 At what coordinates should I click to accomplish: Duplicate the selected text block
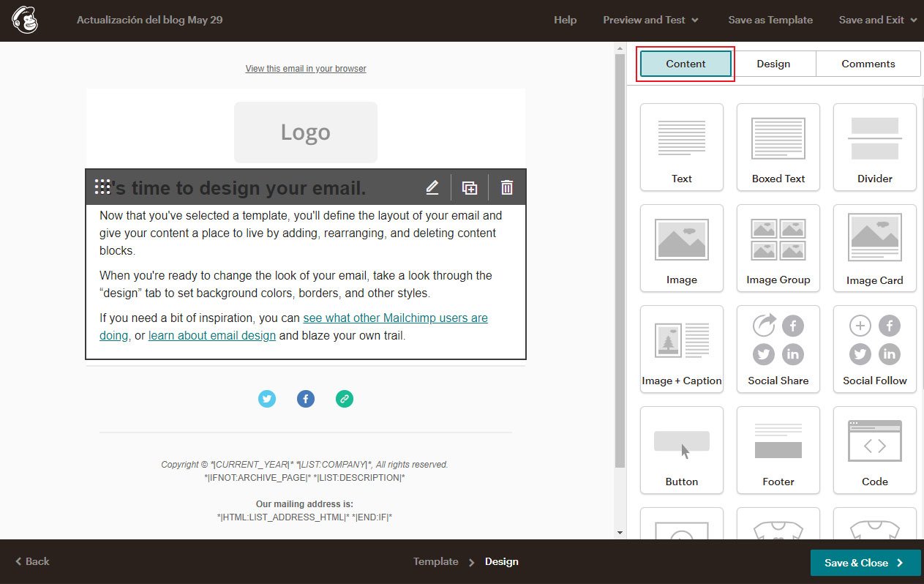tap(470, 187)
